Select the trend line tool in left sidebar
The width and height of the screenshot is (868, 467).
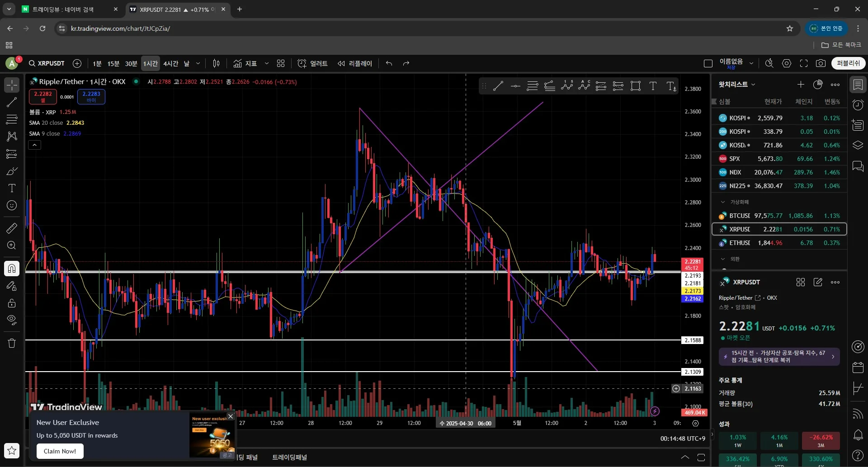coord(12,102)
